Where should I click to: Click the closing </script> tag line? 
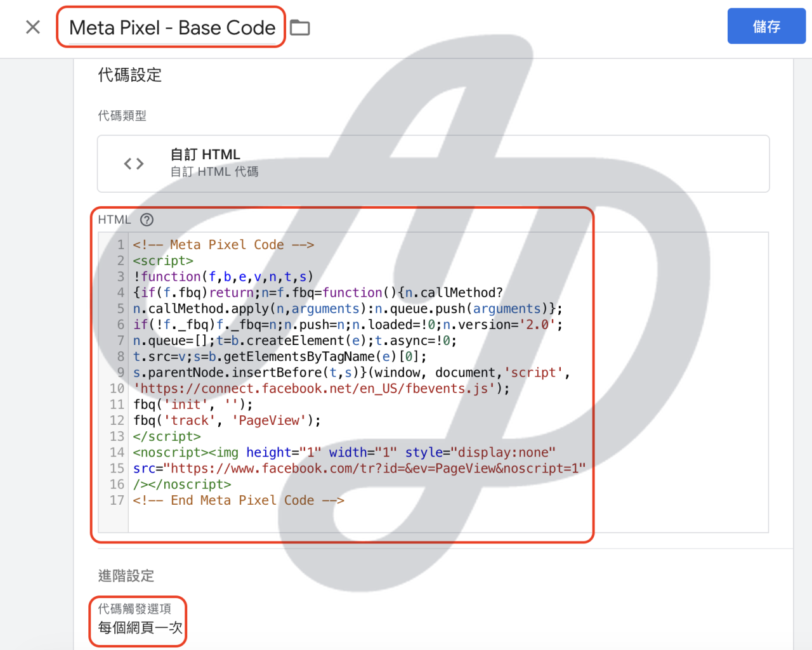pos(167,437)
